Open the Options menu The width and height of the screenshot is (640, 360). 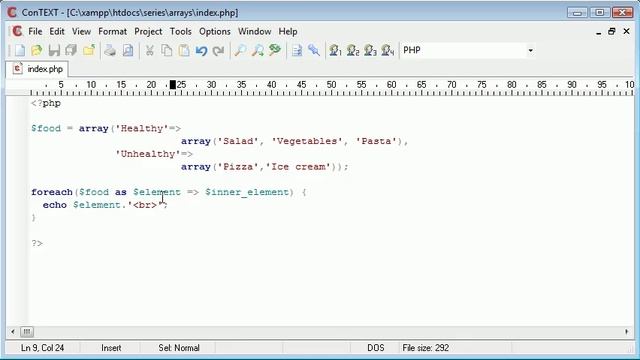[215, 31]
